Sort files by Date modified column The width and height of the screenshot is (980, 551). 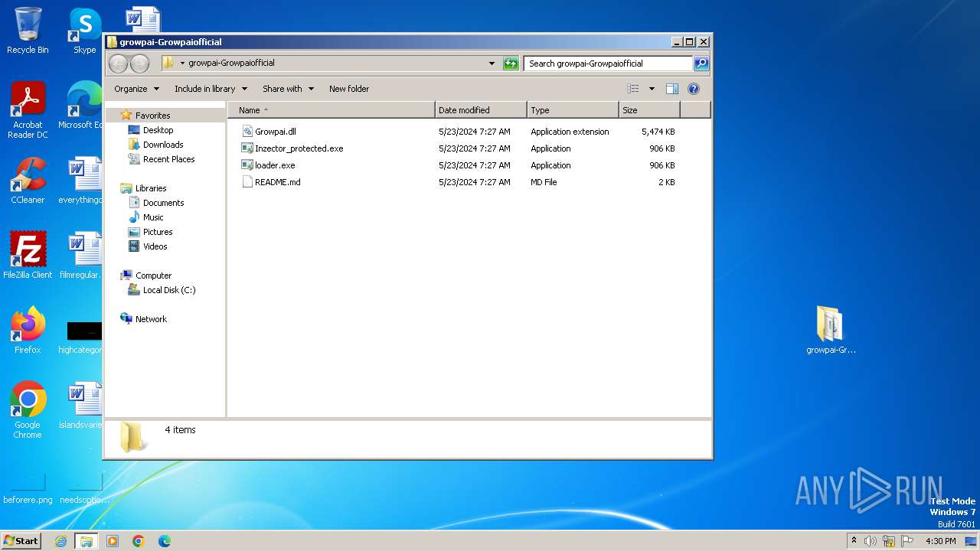[x=481, y=110]
